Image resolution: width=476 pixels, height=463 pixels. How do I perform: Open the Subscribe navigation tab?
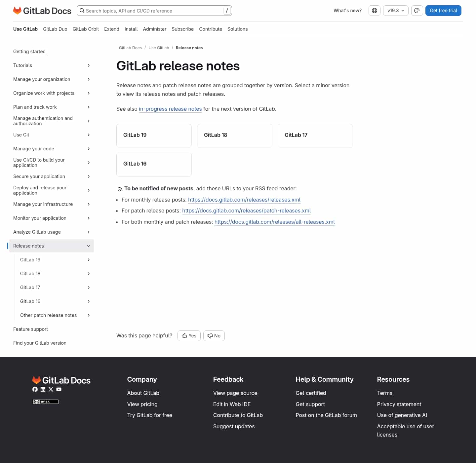[x=183, y=29]
